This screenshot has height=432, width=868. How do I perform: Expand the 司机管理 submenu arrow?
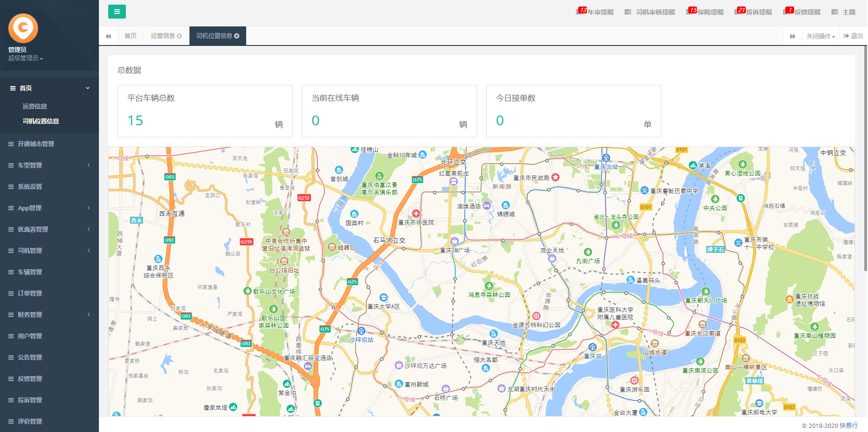pyautogui.click(x=88, y=251)
